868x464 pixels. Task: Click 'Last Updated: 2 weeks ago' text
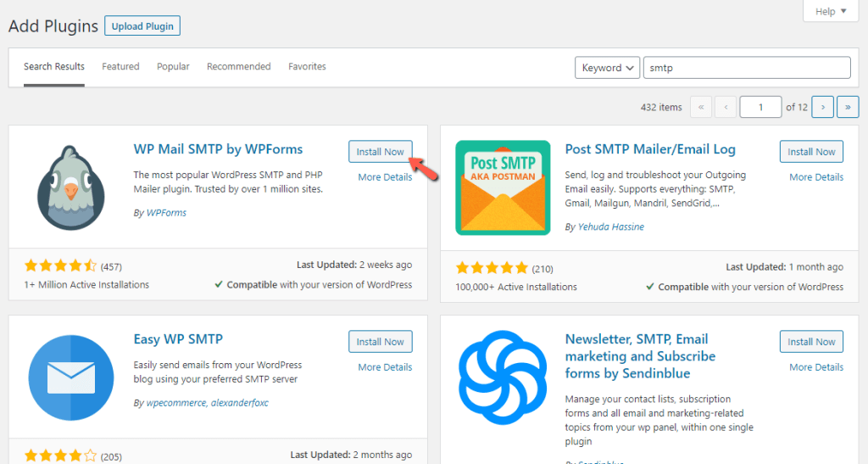click(x=354, y=265)
